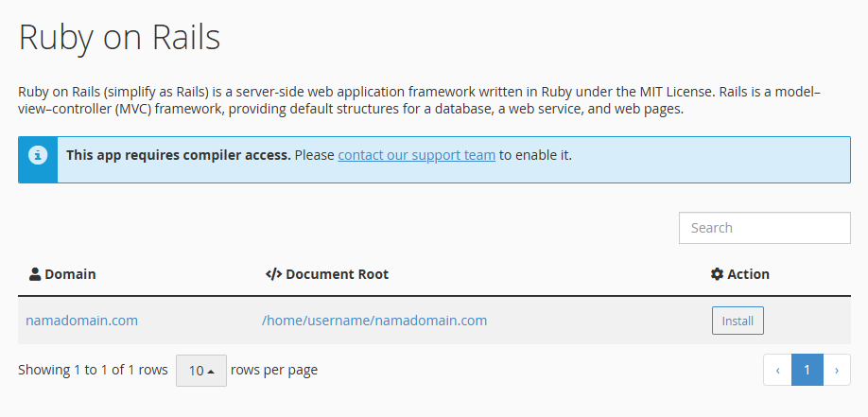Image resolution: width=868 pixels, height=417 pixels.
Task: Click the info icon in the blue alert
Action: 38,156
